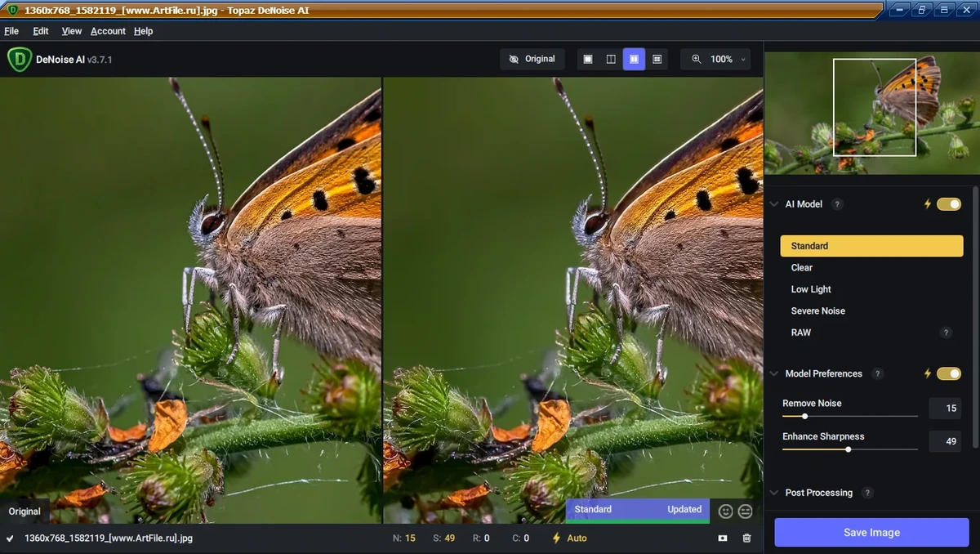Select the file 1360x768_1582119_[www.ArtFile.ru].jpg
This screenshot has height=554, width=980.
tap(109, 538)
